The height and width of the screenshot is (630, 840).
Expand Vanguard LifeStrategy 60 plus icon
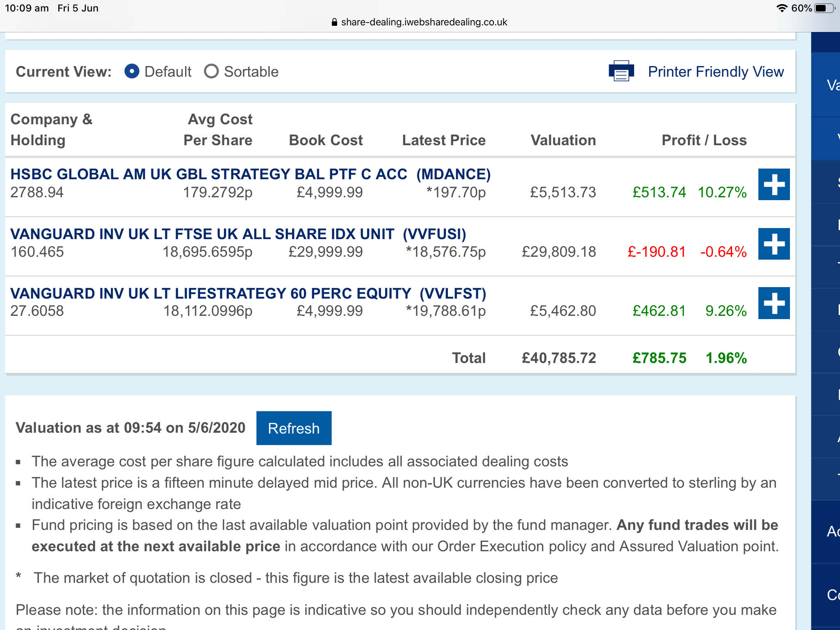[x=774, y=303]
